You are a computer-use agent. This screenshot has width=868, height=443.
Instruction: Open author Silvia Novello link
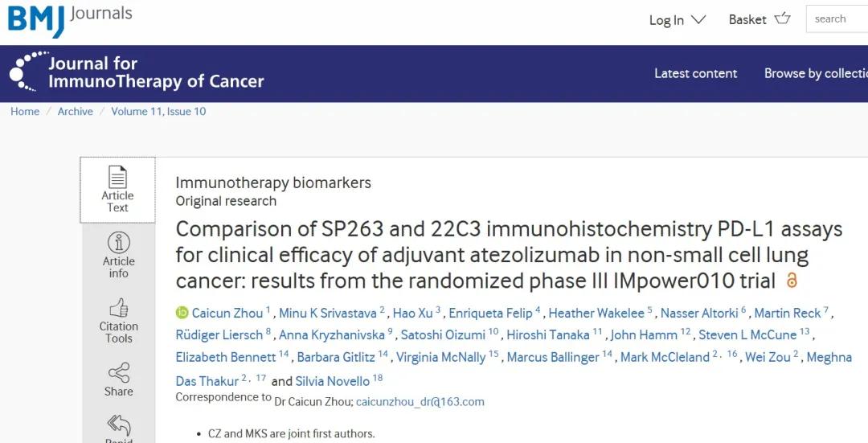[x=332, y=381]
